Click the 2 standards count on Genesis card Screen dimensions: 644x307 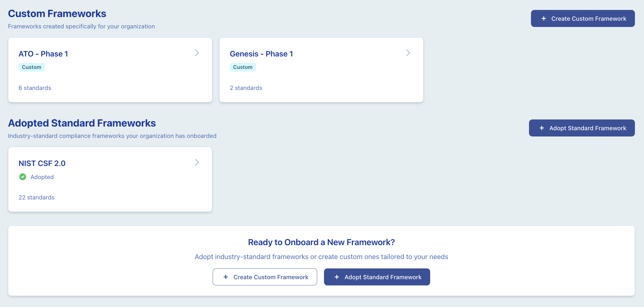click(x=246, y=88)
